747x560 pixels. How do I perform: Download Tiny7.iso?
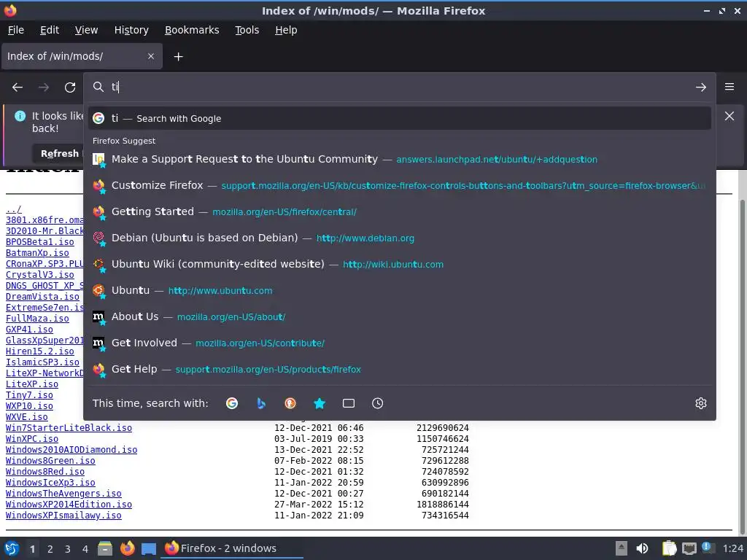[29, 395]
